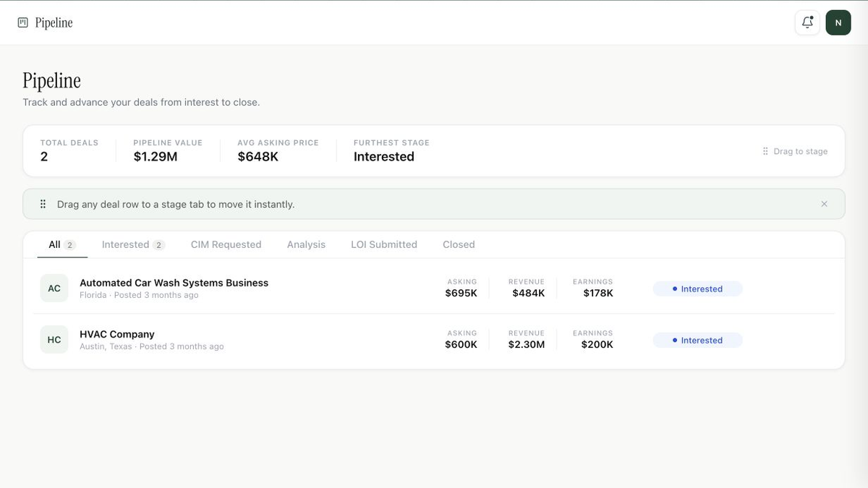Click the $600K asking price

point(461,344)
